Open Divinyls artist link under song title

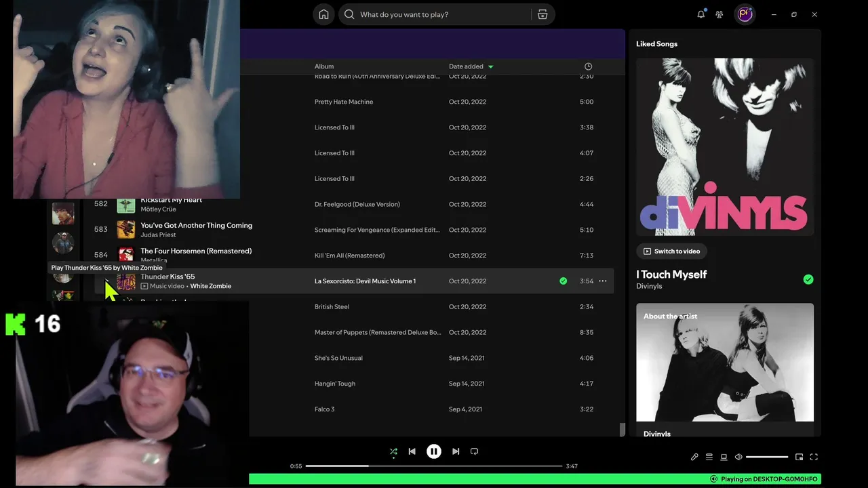[x=649, y=286]
